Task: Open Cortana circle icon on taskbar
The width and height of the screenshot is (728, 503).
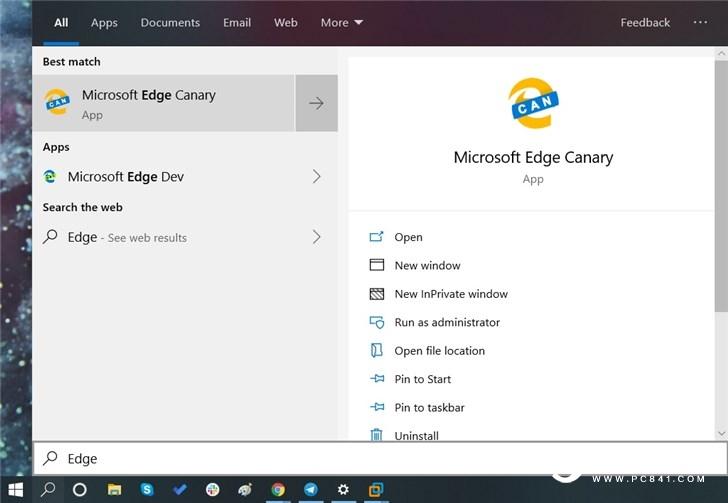Action: (x=80, y=490)
